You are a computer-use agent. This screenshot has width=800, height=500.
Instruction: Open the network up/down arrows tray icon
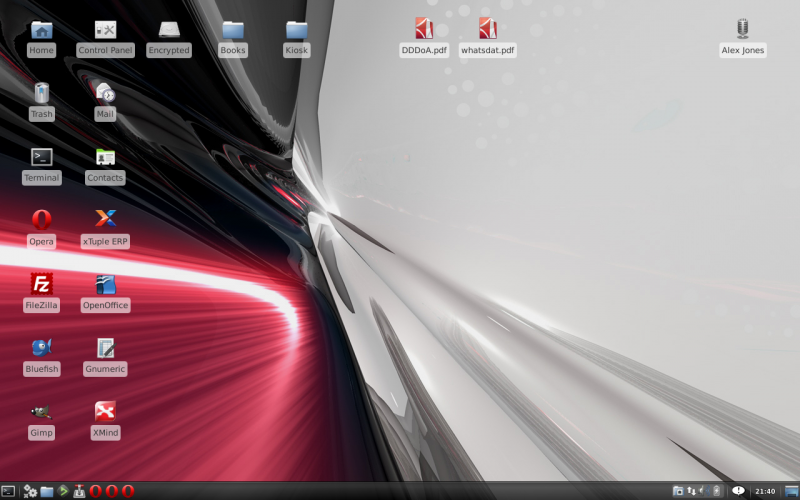[692, 491]
